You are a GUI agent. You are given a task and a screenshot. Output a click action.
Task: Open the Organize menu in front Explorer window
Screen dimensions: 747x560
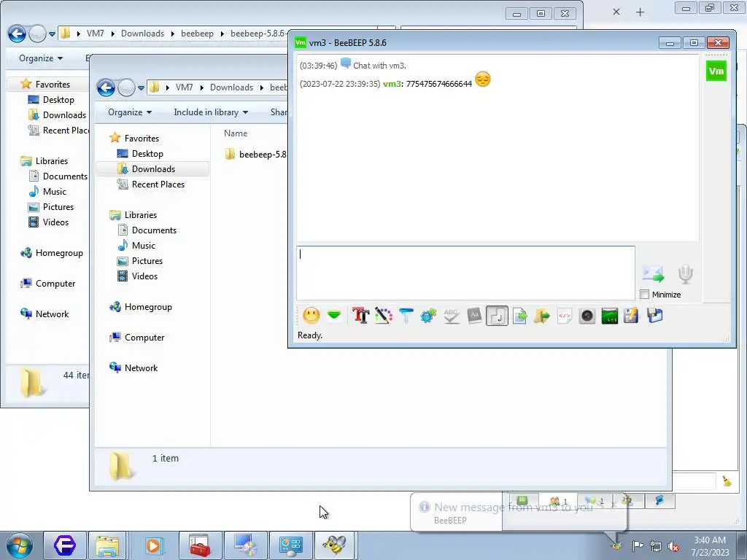click(130, 112)
